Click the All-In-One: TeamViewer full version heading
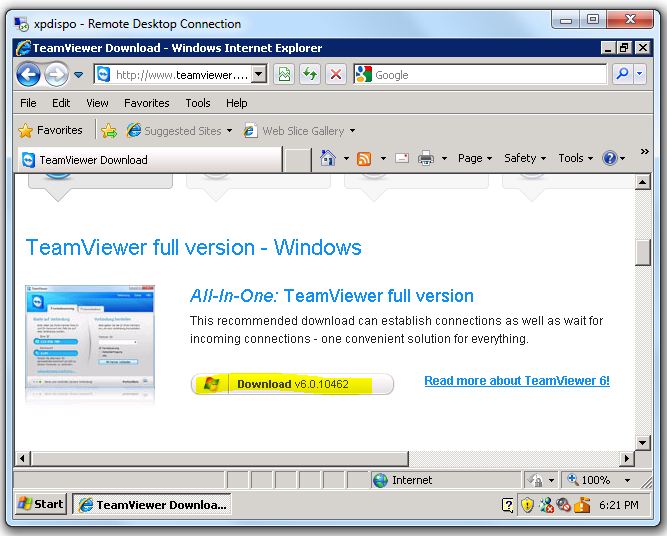Screen dimensions: 667x536 click(x=331, y=296)
